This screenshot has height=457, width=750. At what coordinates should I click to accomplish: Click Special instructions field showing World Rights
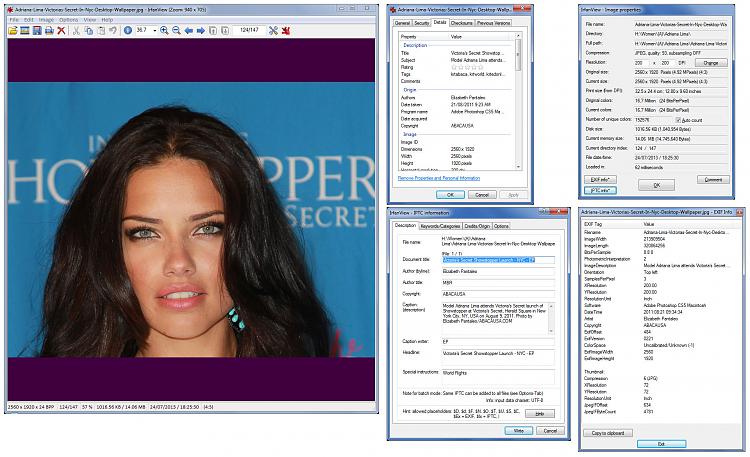498,376
